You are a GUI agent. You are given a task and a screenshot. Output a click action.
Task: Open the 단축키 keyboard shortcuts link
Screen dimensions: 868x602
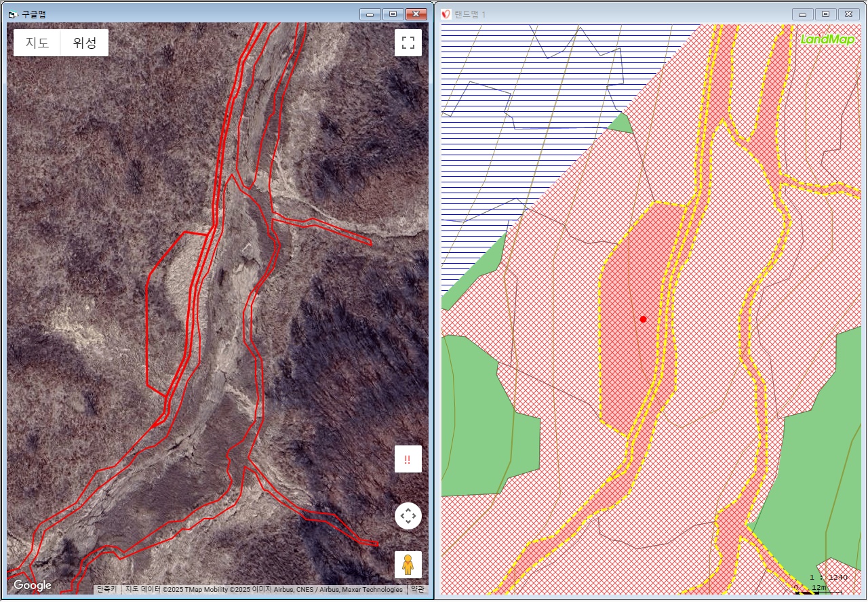click(x=106, y=590)
